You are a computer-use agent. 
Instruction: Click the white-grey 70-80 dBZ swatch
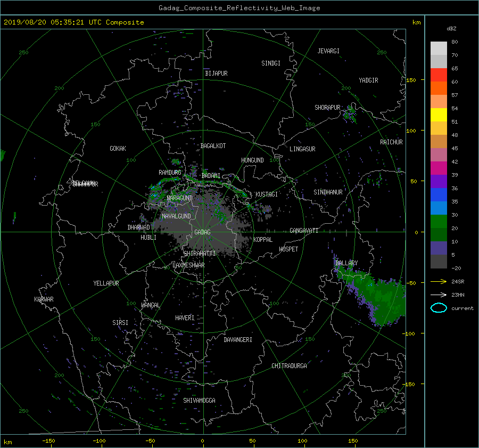[x=439, y=48]
